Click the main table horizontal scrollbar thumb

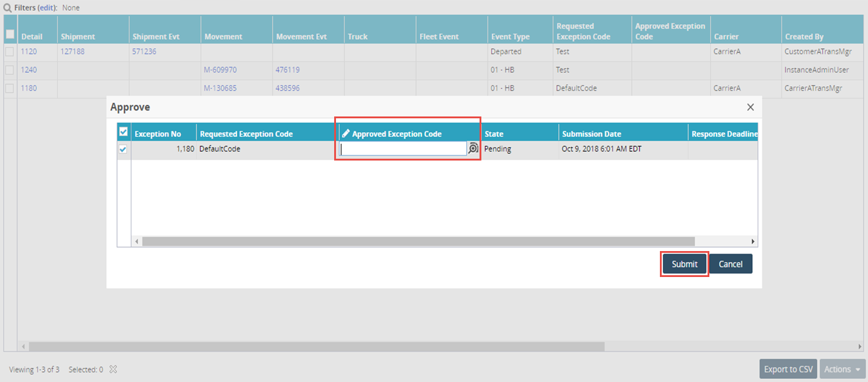317,347
